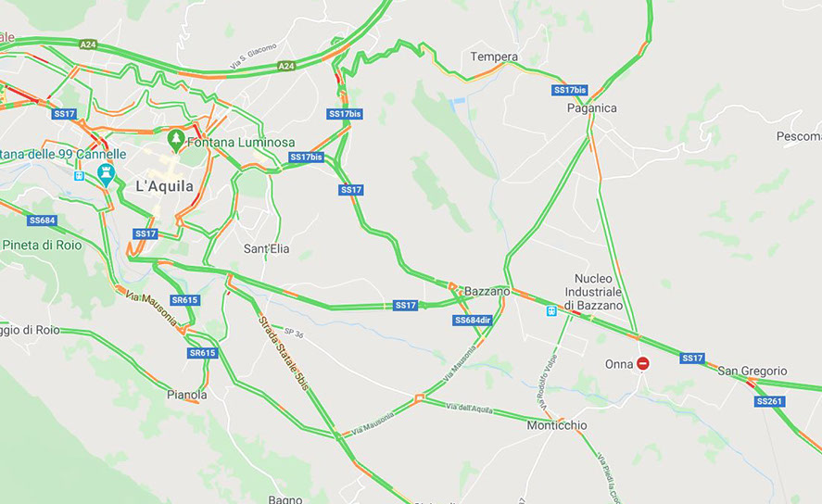Click the SS17 shield near San Gregorio
Image resolution: width=822 pixels, height=504 pixels.
(x=692, y=358)
